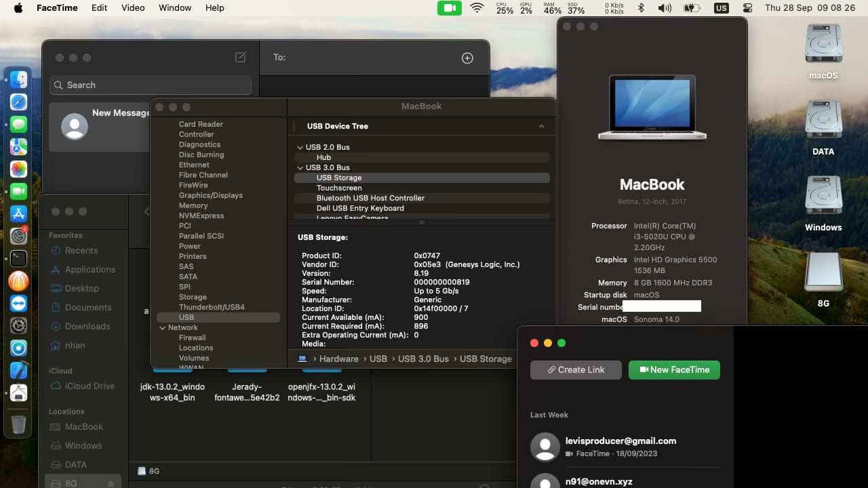Select Hub in the USB tree
The image size is (868, 488).
click(422, 157)
